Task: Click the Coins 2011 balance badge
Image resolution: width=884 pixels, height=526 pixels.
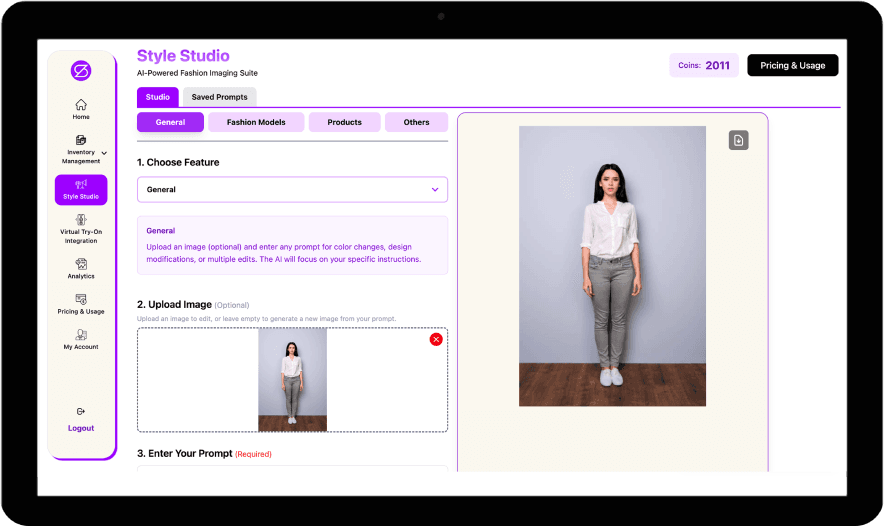Action: click(x=704, y=65)
